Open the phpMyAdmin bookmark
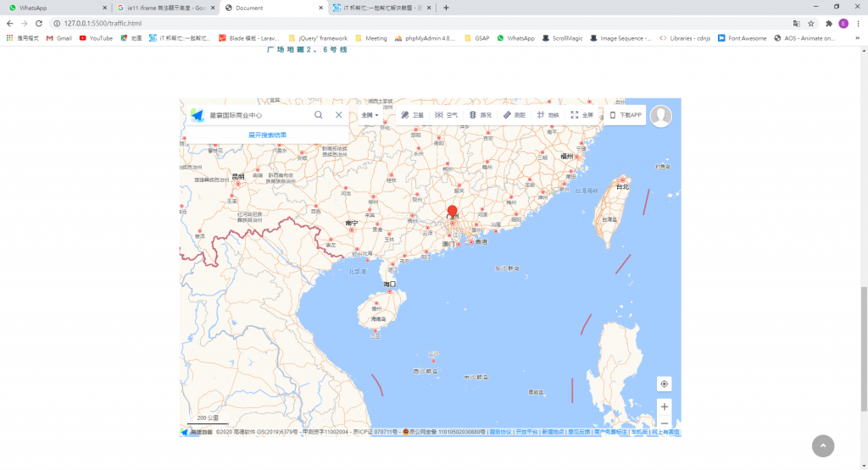Screen dimensions: 868x470 click(425, 38)
